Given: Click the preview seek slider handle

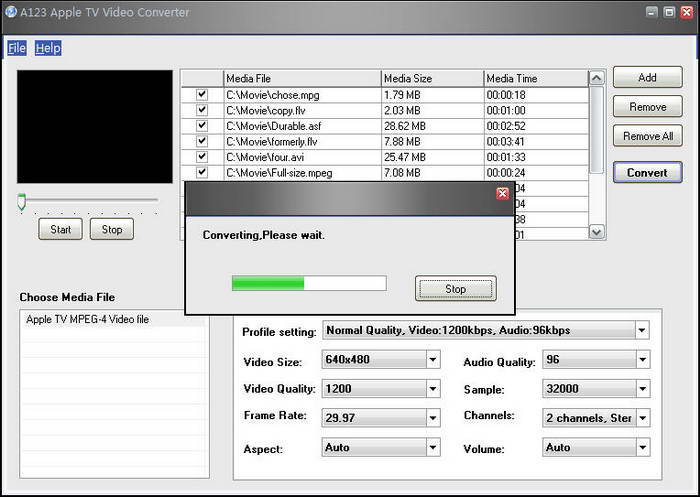Looking at the screenshot, I should pos(21,201).
